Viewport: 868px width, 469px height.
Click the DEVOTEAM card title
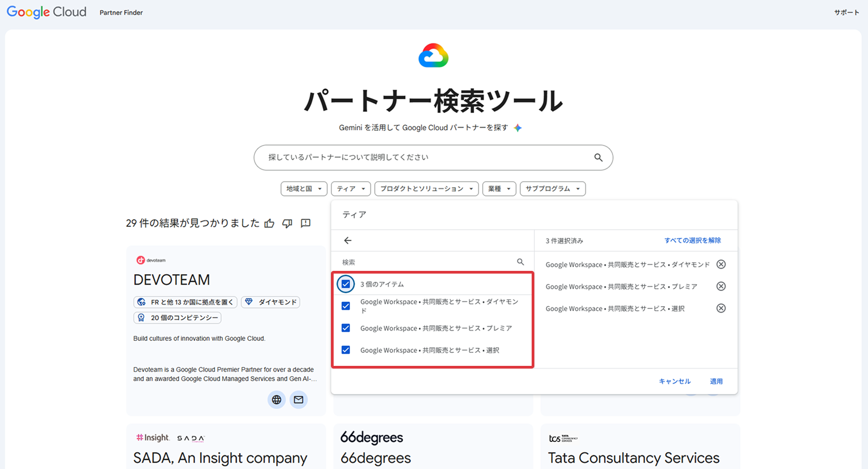[171, 280]
